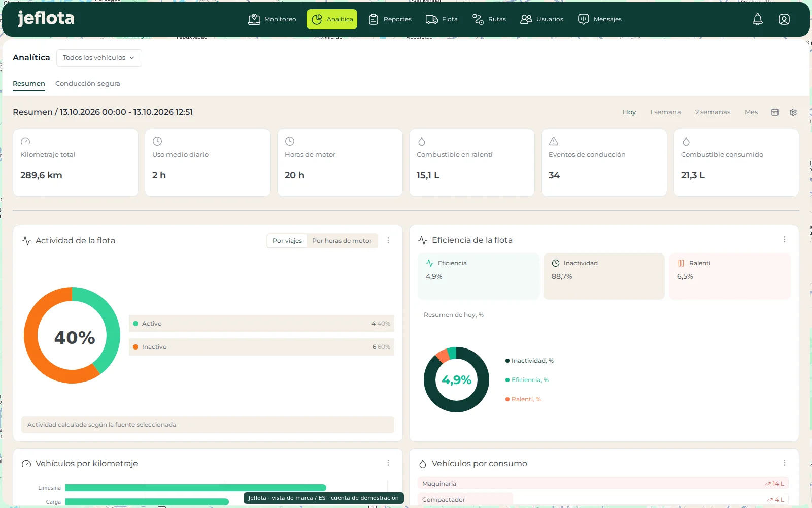Click pause icon in Ralentí tile
This screenshot has width=812, height=508.
click(681, 263)
